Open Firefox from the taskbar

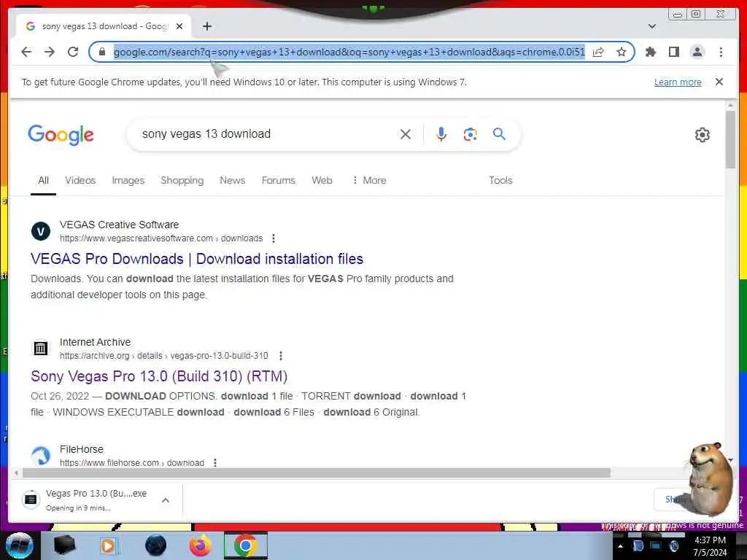[201, 545]
